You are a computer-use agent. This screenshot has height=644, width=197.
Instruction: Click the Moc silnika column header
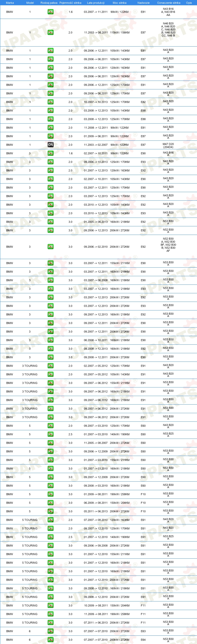(x=120, y=3)
